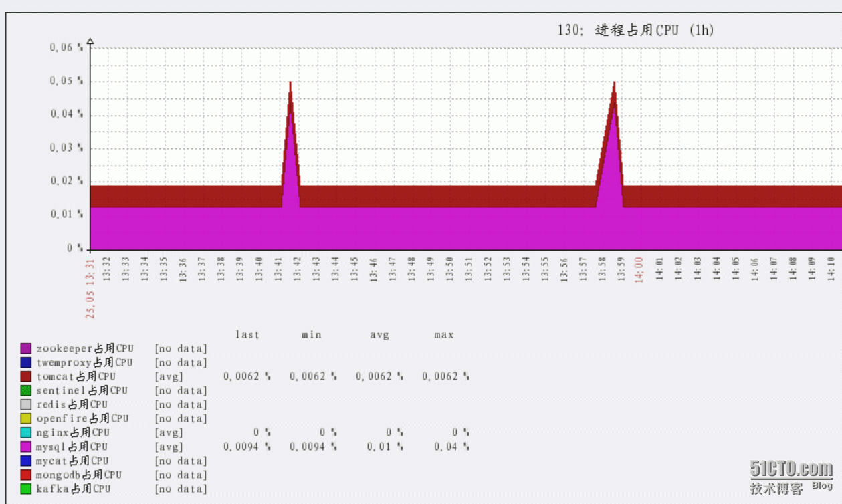
Task: Click the redis gray legend swatch
Action: click(26, 404)
